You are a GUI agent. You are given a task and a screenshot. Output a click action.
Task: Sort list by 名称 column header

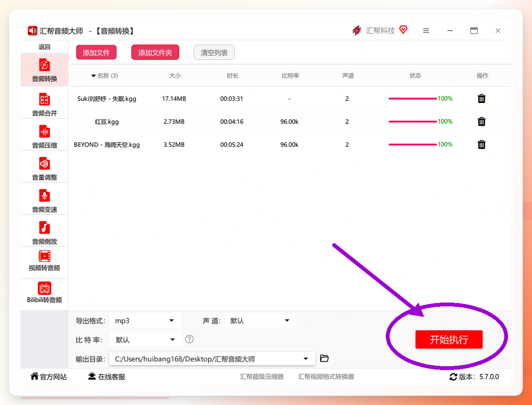coord(104,76)
